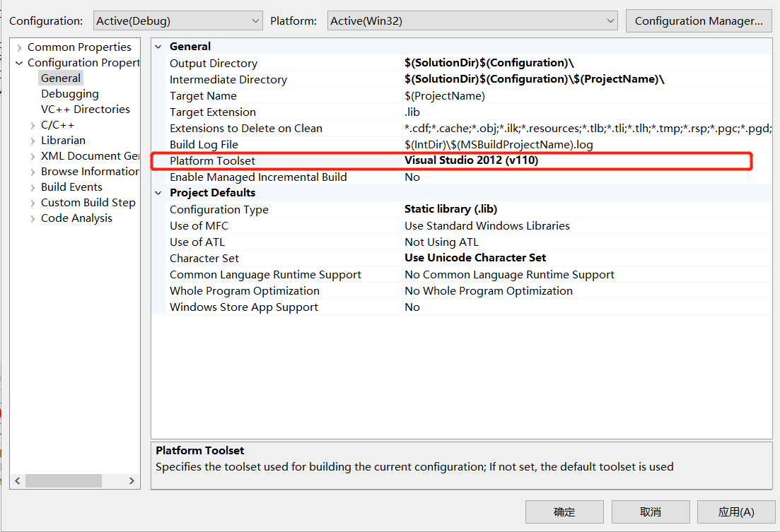780x532 pixels.
Task: Expand the C/C++ tree node
Action: (32, 124)
